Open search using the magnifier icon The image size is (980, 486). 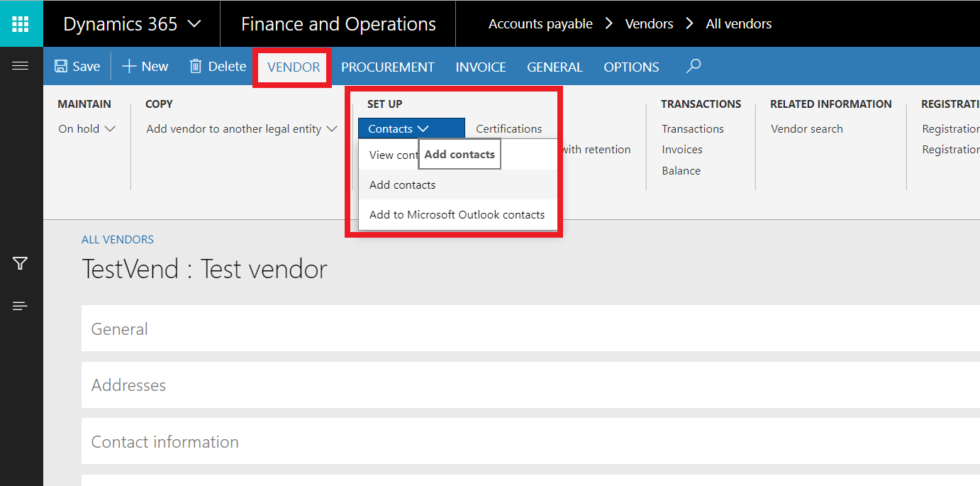(693, 65)
